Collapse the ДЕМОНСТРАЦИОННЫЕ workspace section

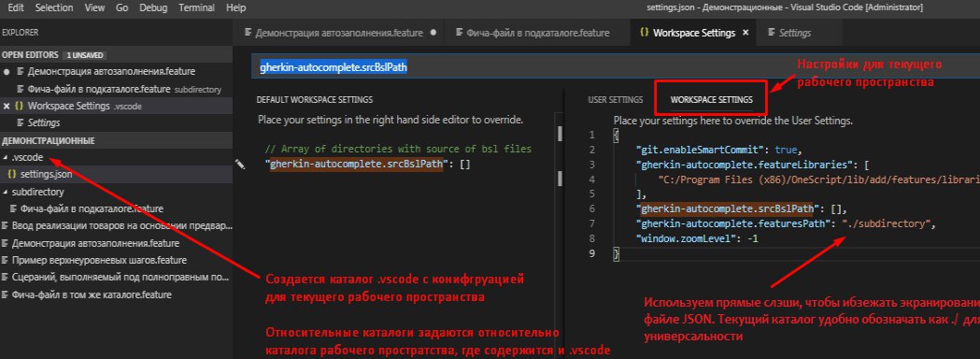click(49, 141)
